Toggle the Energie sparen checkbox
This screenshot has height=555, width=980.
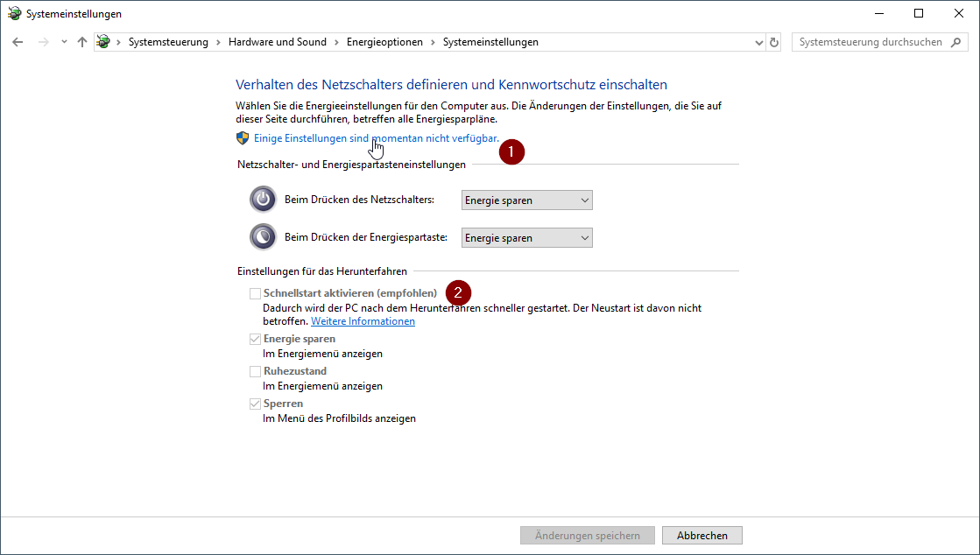(255, 339)
